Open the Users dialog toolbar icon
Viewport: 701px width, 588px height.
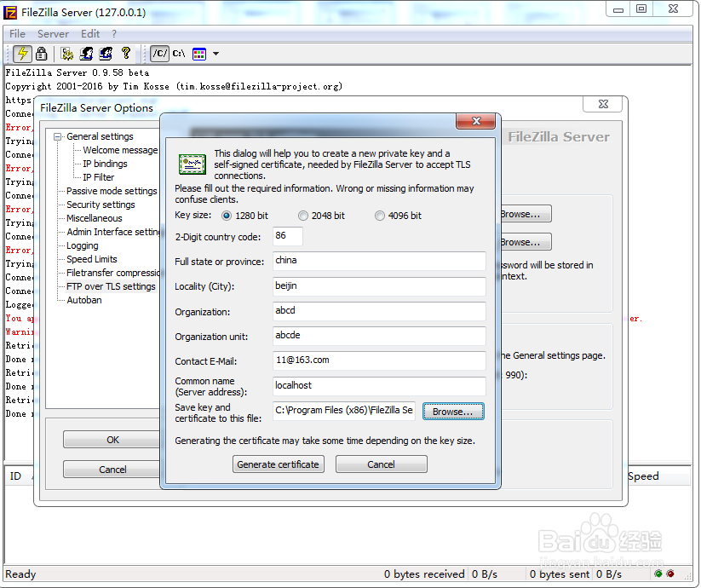[x=86, y=53]
